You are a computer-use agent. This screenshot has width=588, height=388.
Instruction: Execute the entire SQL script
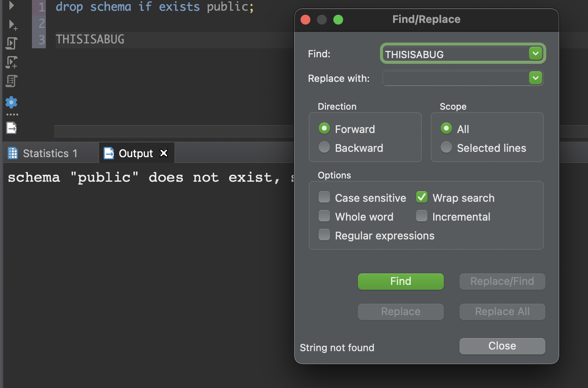pos(12,43)
